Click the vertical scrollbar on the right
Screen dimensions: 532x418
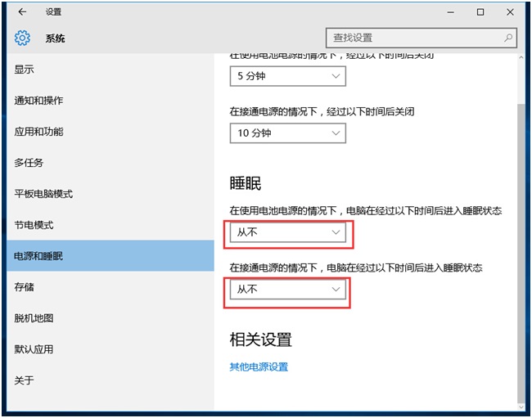click(523, 245)
